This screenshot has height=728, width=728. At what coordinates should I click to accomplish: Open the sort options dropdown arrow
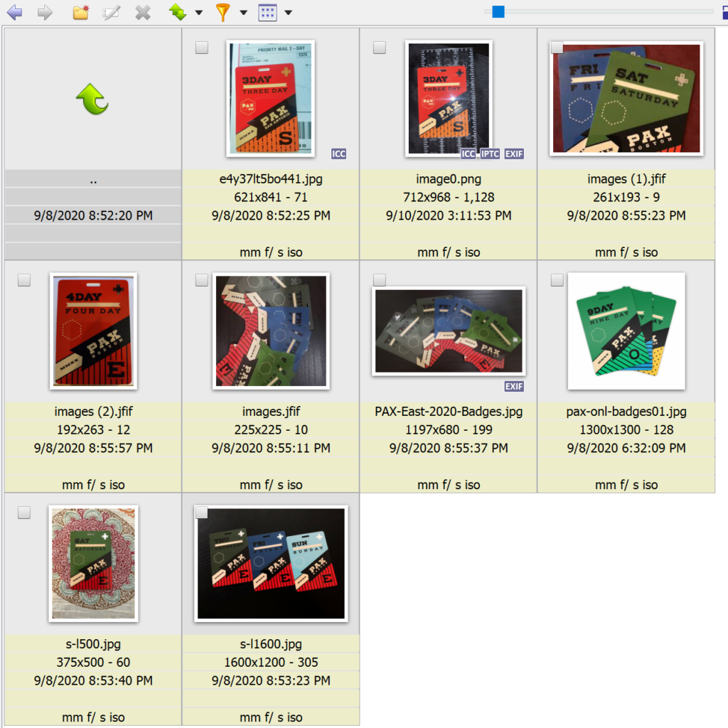(199, 13)
